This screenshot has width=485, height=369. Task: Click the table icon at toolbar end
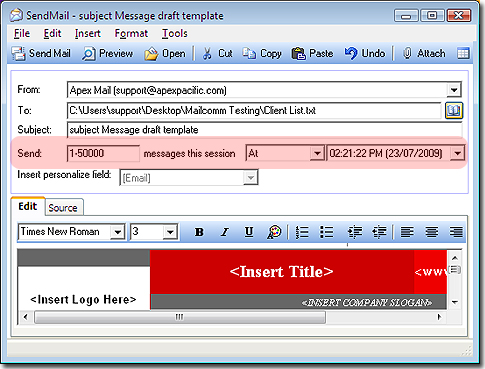pyautogui.click(x=463, y=53)
